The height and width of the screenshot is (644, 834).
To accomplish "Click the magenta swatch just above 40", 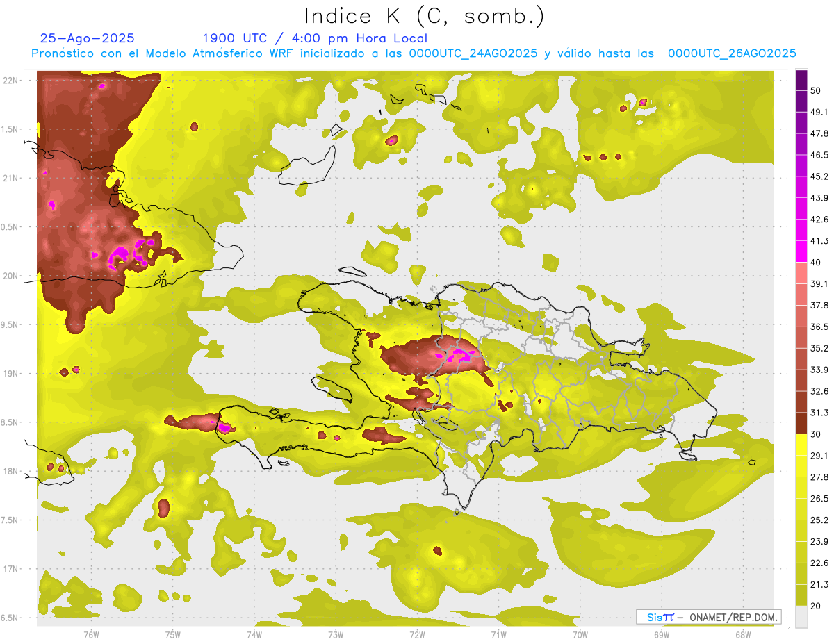I will pos(801,251).
